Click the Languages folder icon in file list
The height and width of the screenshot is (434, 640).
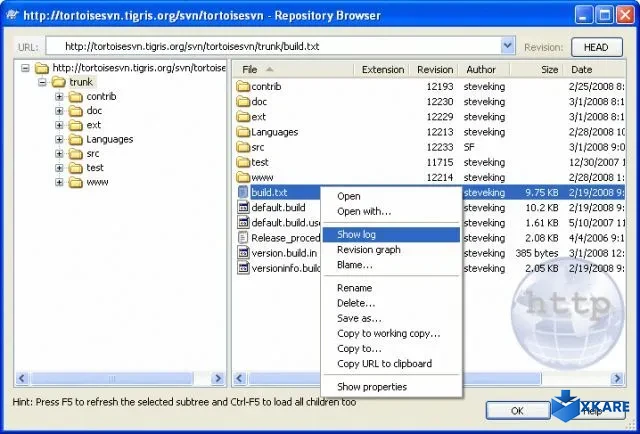coord(243,132)
